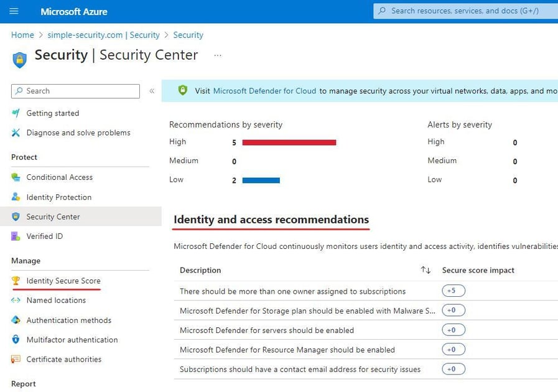The height and width of the screenshot is (392, 558).
Task: Follow the Microsoft Defender for Cloud link
Action: point(264,91)
